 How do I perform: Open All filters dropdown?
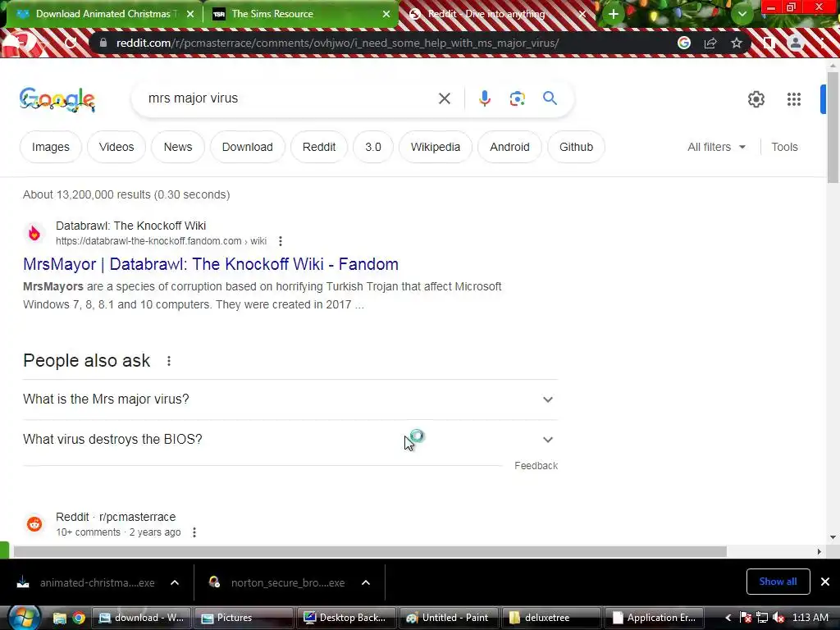716,147
